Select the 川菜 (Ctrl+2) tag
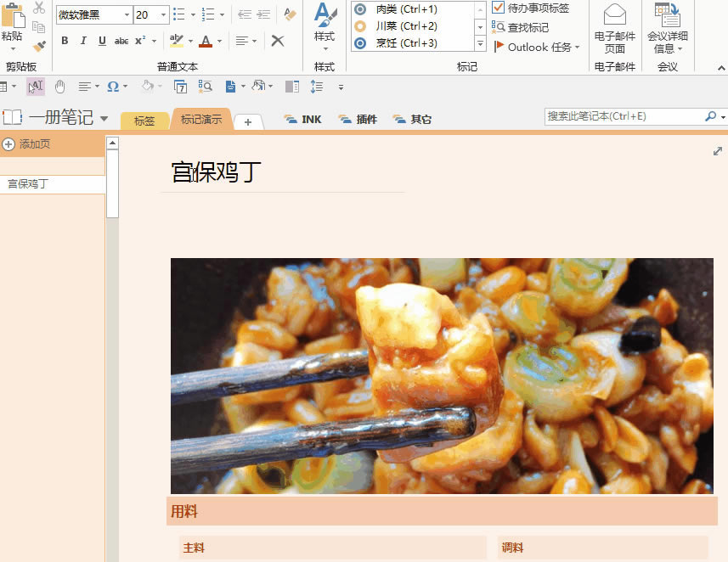Screen dimensions: 728x562 tap(412, 26)
